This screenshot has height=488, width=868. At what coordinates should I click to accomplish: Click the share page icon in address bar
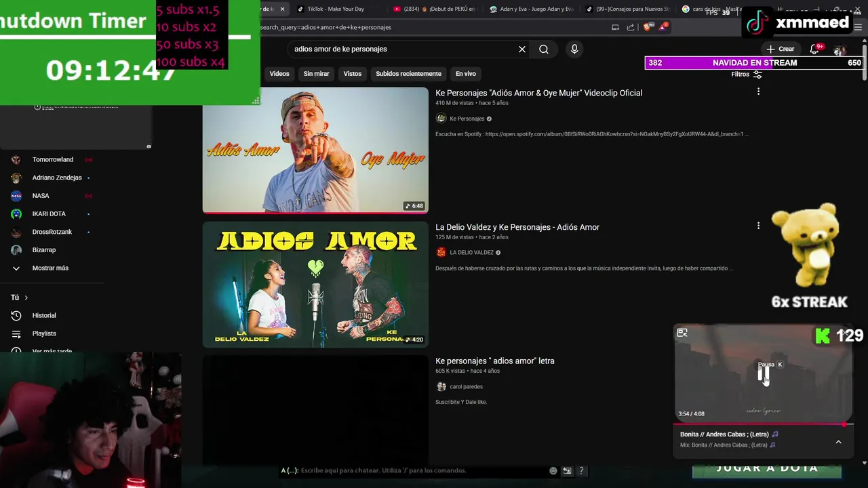[631, 27]
